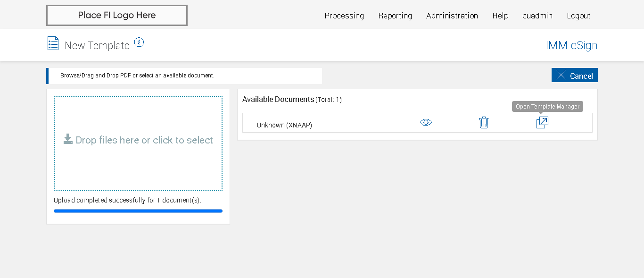Click the blue upload progress bar
The height and width of the screenshot is (278, 644).
(138, 211)
